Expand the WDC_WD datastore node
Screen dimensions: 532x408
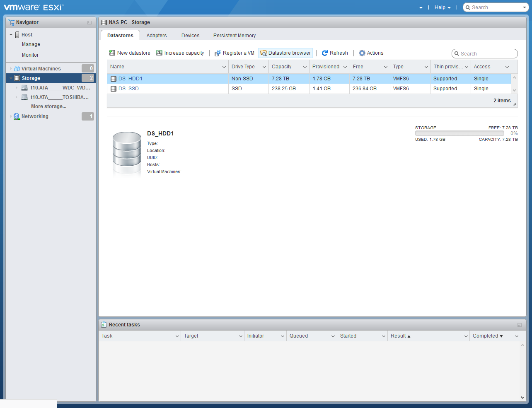(17, 88)
